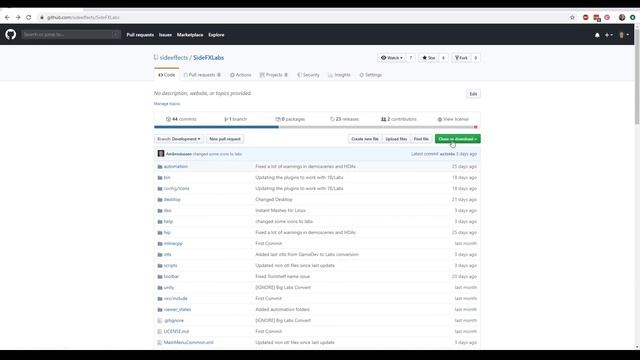Viewport: 640px width, 360px height.
Task: Open Pull requests in the top navigation
Action: tap(140, 35)
